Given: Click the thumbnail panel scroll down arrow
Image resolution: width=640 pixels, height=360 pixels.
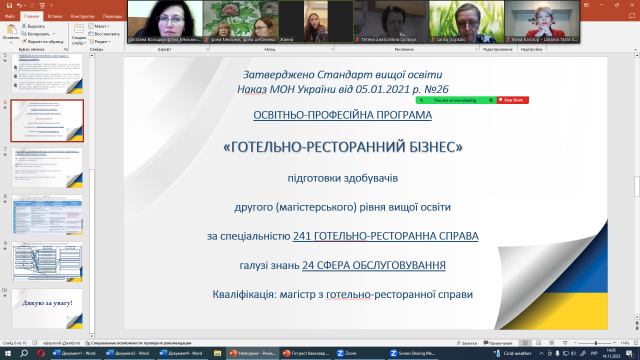Looking at the screenshot, I should click(92, 336).
